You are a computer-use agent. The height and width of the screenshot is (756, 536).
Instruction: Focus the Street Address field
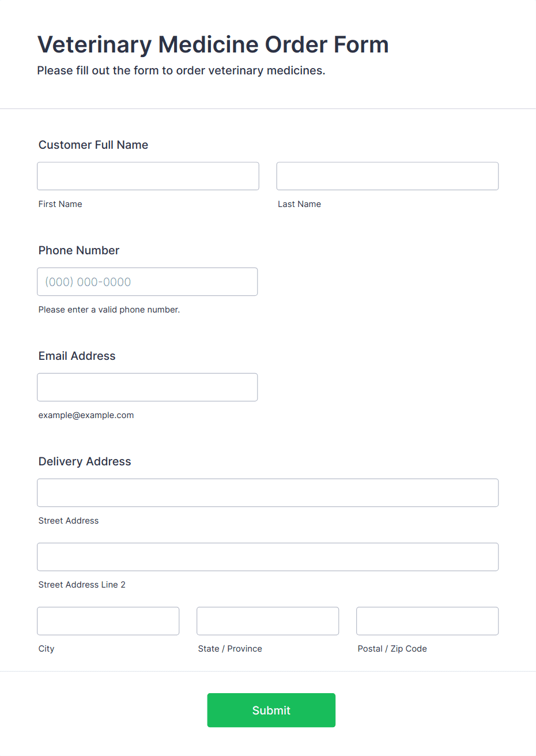[268, 492]
